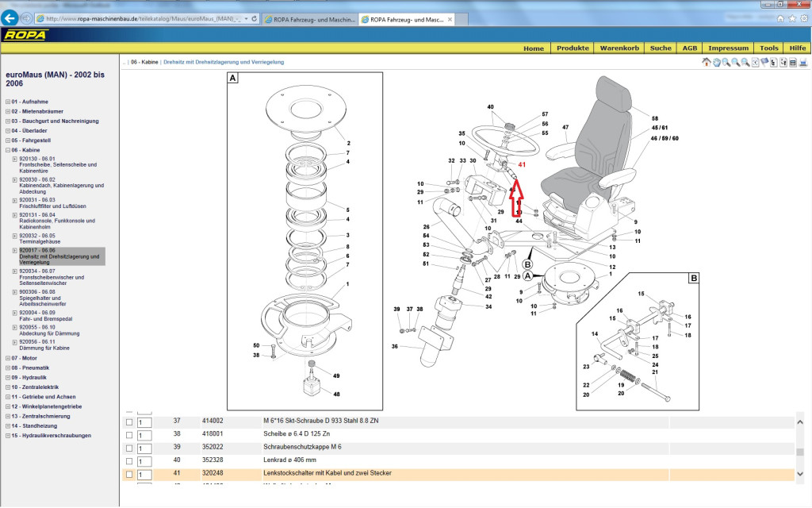Open the browser tools gear menu
Viewport: 812px width, 508px height.
pos(804,19)
